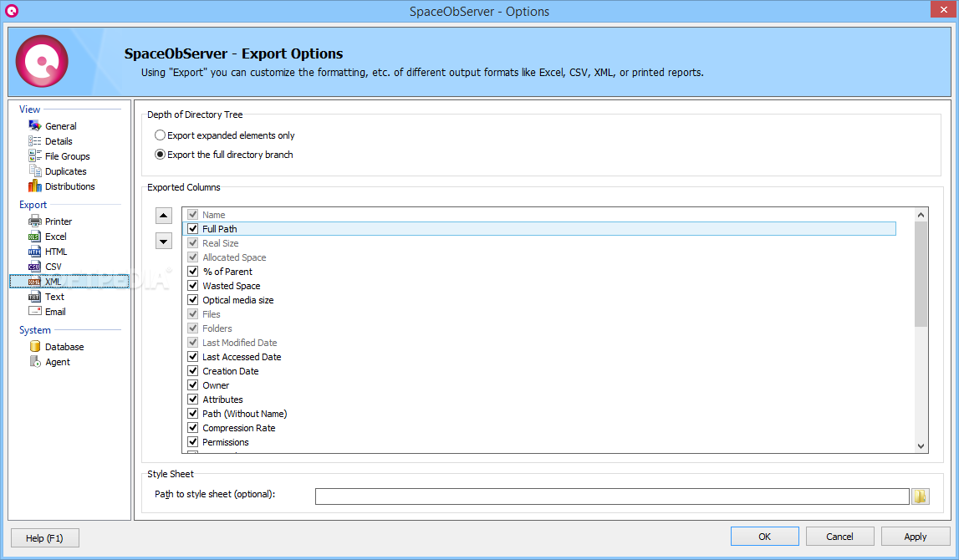
Task: Open the Distributions chart icon
Action: pos(35,186)
